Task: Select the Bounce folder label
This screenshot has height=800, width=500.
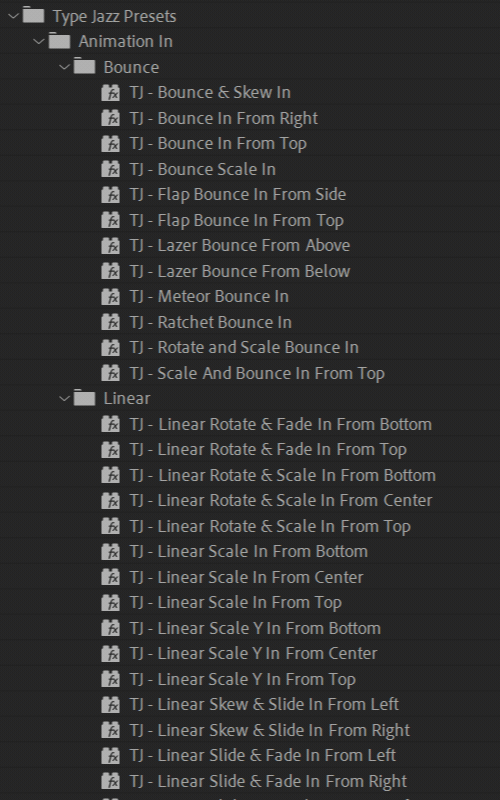Action: tap(131, 67)
